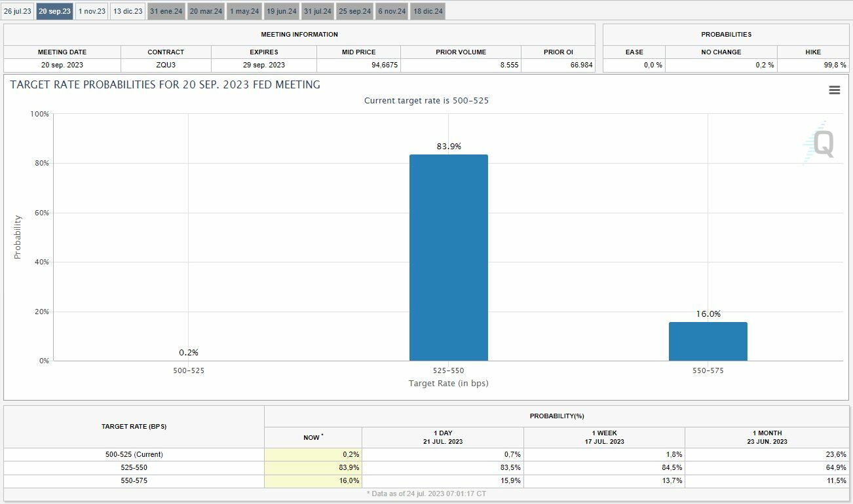Viewport: 853px width, 504px height.
Task: Select the 20 sep.23 meeting tab
Action: pos(54,11)
